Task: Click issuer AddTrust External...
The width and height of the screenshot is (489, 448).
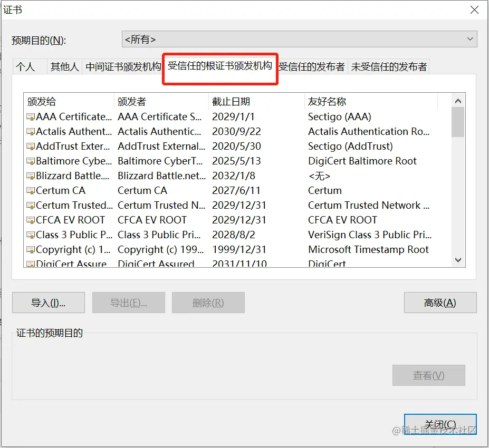Action: point(161,146)
